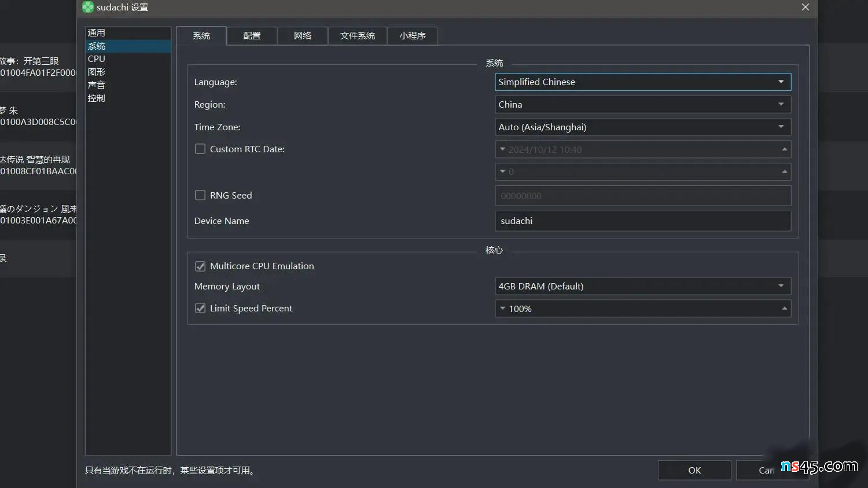
Task: Open the 小程序 tab
Action: (412, 36)
